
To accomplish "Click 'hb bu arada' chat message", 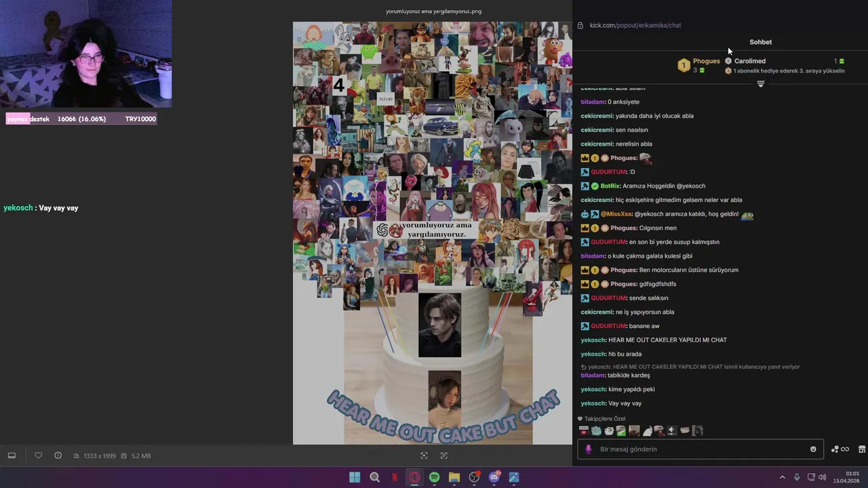I will 625,354.
